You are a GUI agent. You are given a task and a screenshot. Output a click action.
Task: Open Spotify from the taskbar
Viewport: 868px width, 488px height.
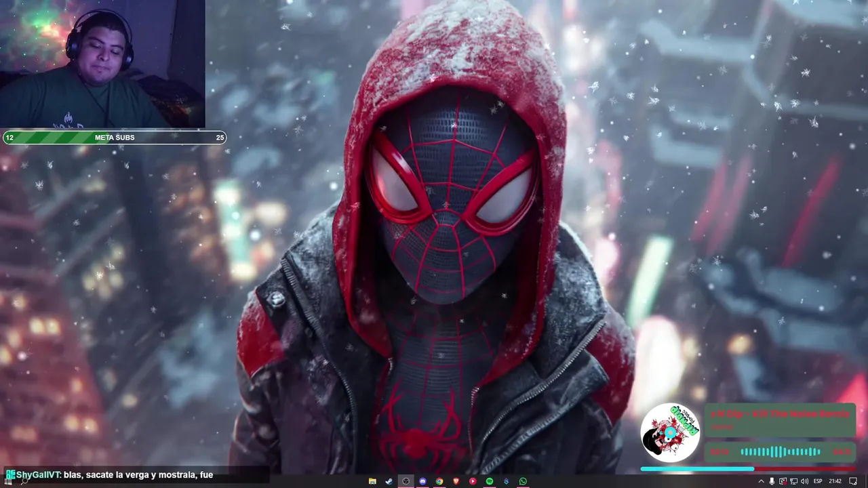pyautogui.click(x=490, y=481)
